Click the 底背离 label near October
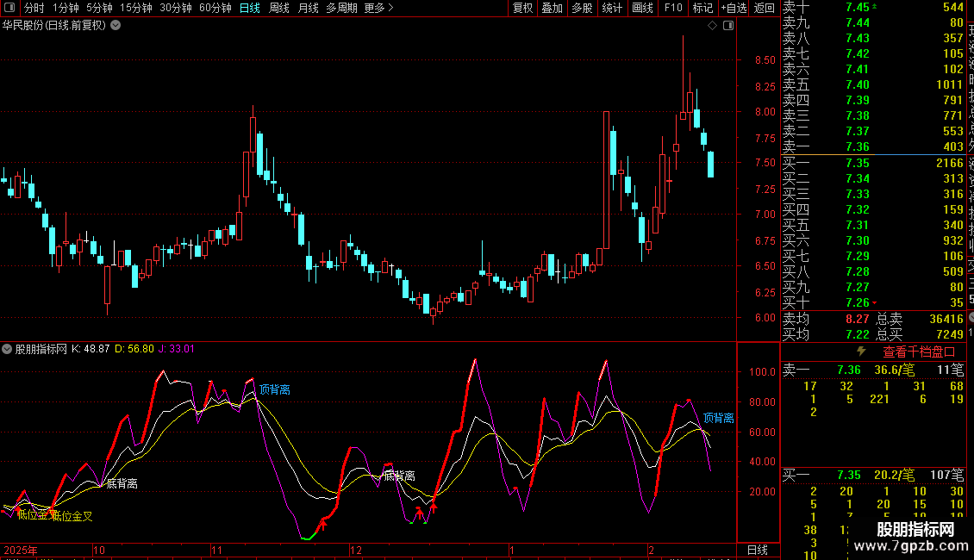Viewport: 974px width, 560px height. point(122,483)
